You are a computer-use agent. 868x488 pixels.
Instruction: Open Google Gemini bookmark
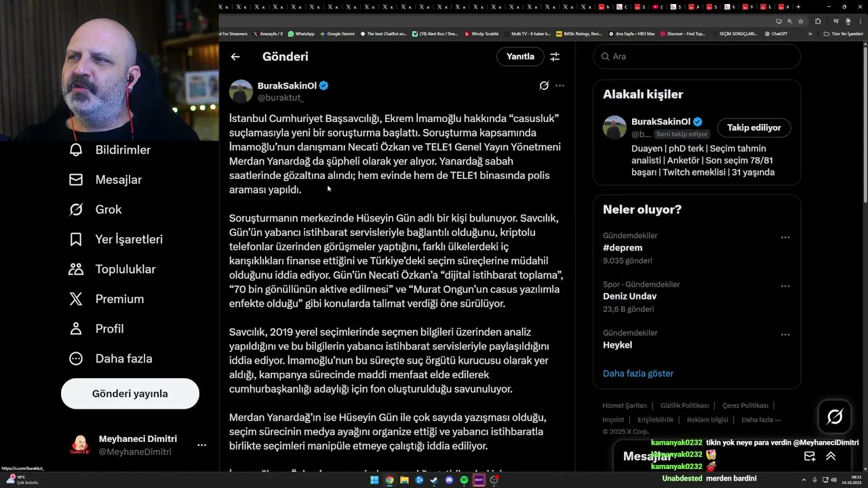[337, 33]
